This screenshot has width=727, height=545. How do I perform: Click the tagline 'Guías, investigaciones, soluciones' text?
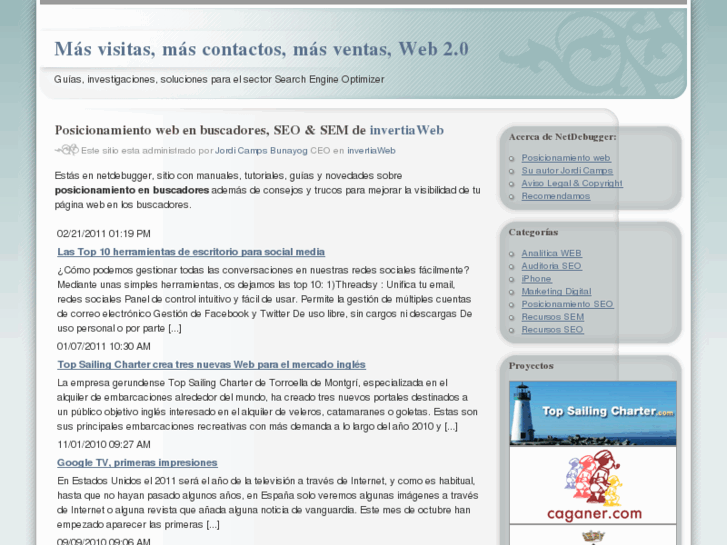click(219, 79)
